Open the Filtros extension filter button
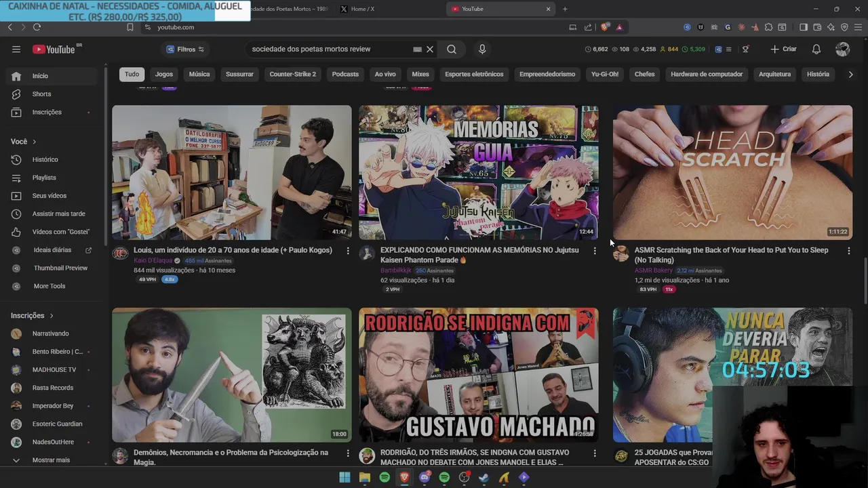Image resolution: width=868 pixels, height=488 pixels. click(x=185, y=49)
